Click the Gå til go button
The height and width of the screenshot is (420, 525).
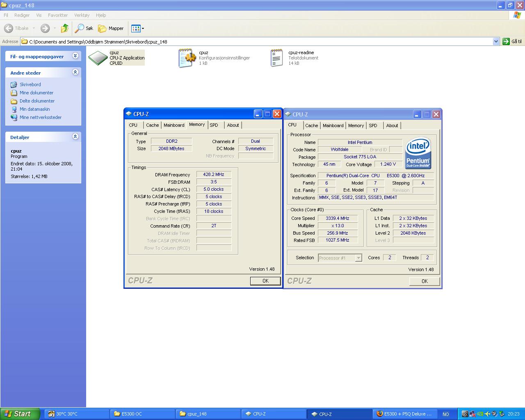[x=512, y=41]
